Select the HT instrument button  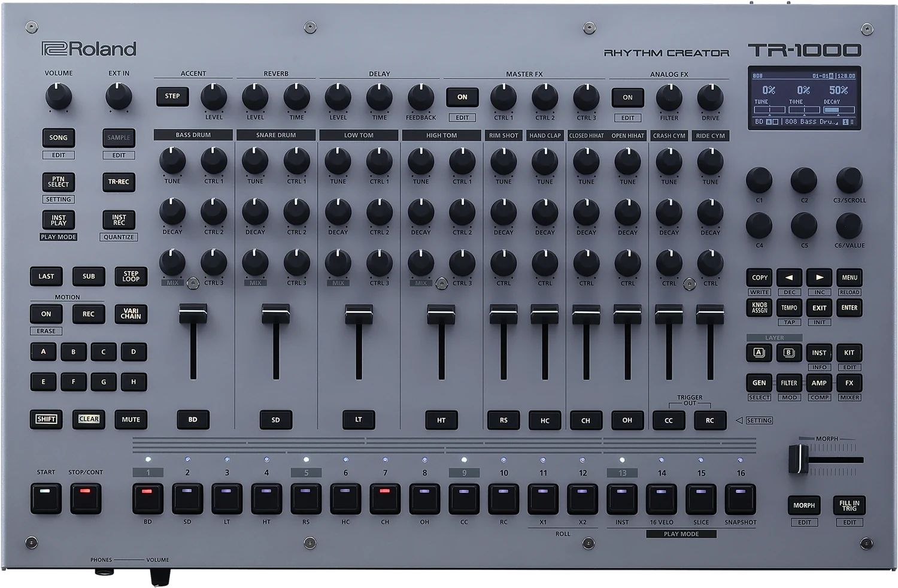[441, 420]
